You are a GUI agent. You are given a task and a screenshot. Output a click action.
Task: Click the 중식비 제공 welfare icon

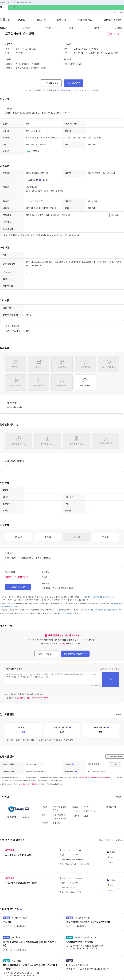tap(85, 382)
